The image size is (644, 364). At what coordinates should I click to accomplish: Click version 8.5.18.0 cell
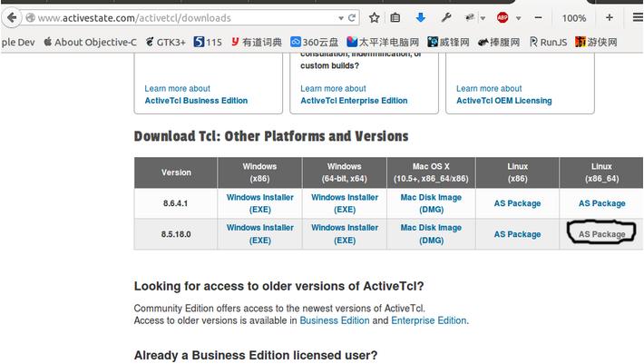(176, 234)
